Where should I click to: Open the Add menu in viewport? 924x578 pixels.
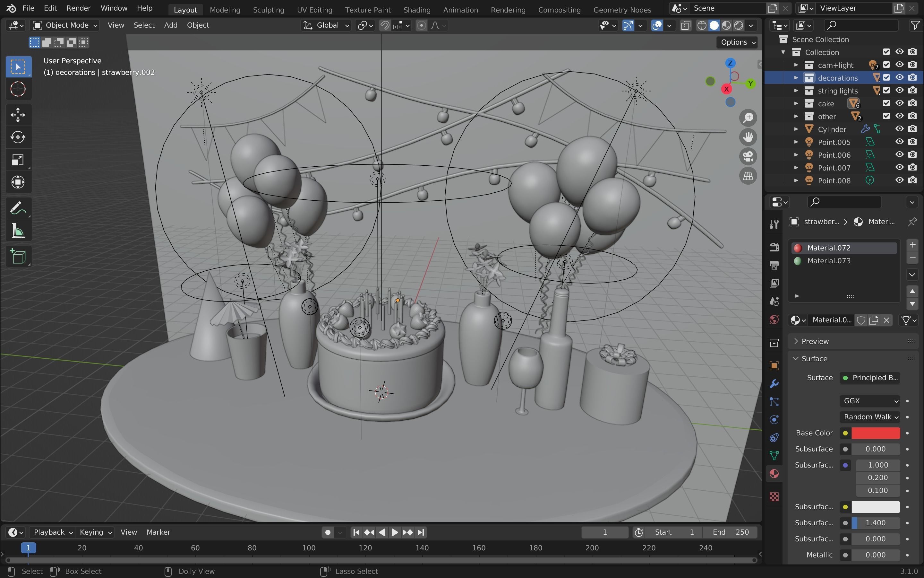(171, 25)
